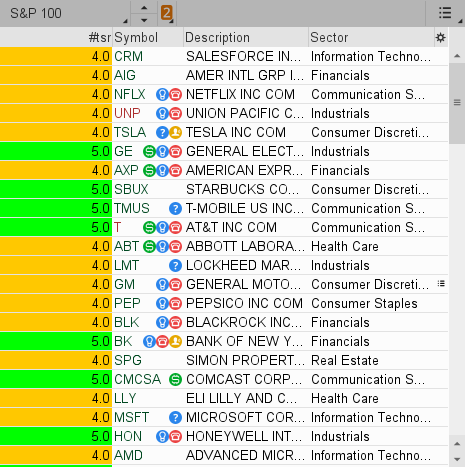This screenshot has width=465, height=467.
Task: Click the vertical scrollbar thumb
Action: click(457, 103)
